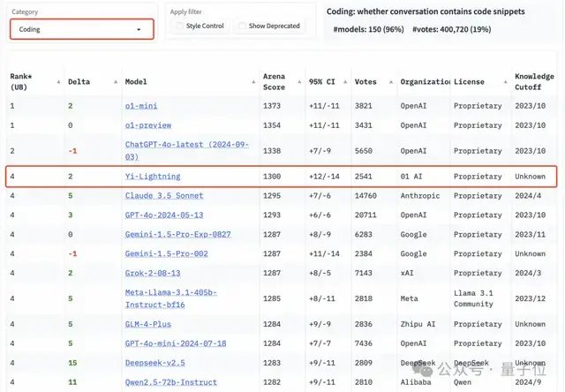Sort by 95% CI column header
This screenshot has width=565, height=392.
322,81
